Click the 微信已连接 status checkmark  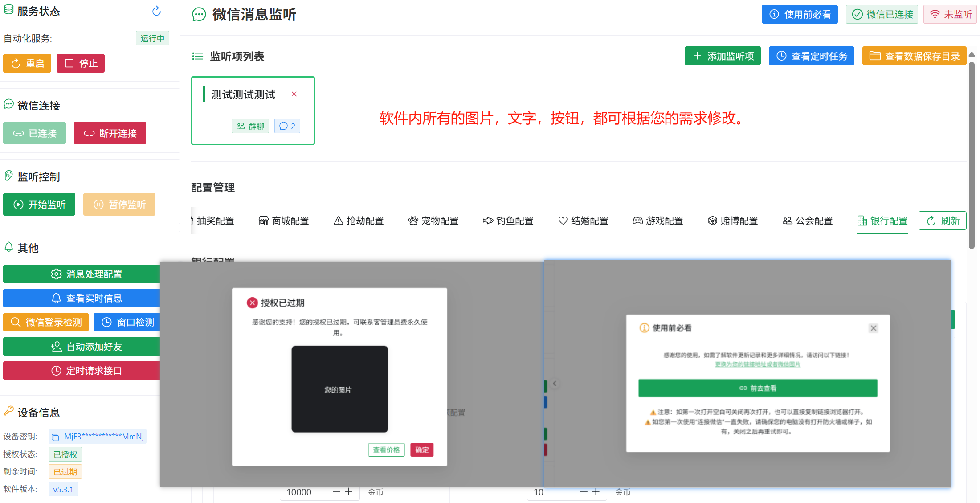858,14
